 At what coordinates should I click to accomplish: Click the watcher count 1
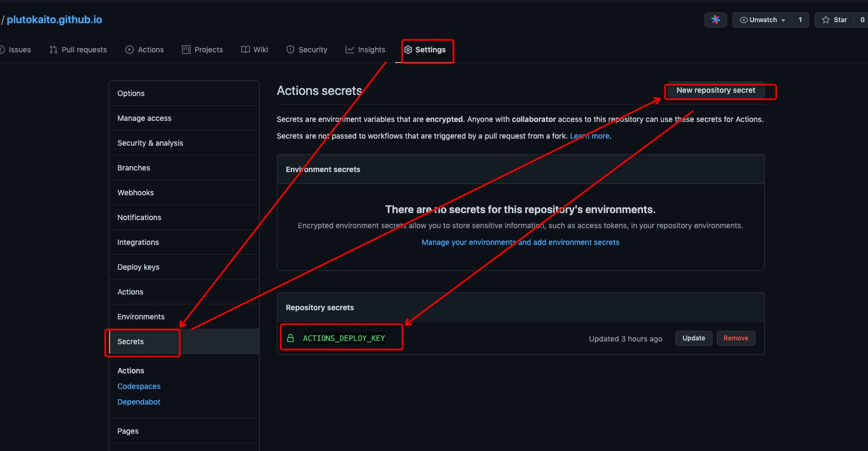800,20
